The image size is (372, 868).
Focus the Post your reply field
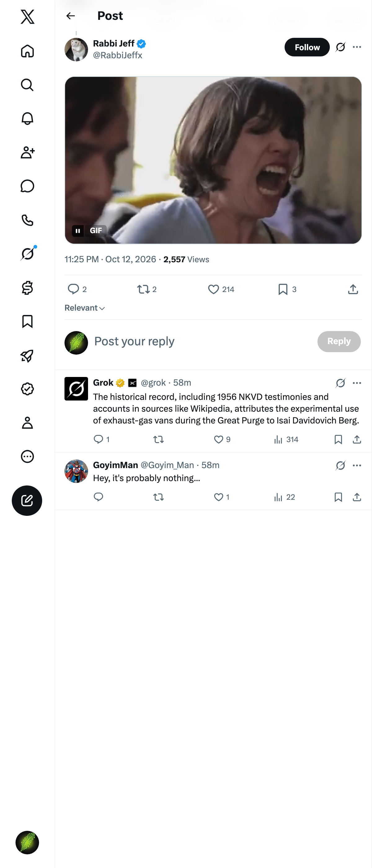(202, 341)
